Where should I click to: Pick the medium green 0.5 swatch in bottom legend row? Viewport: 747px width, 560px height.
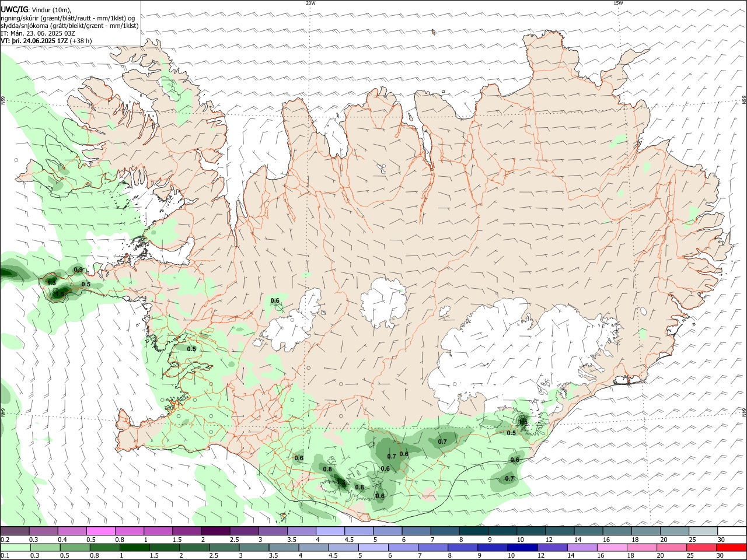75,547
